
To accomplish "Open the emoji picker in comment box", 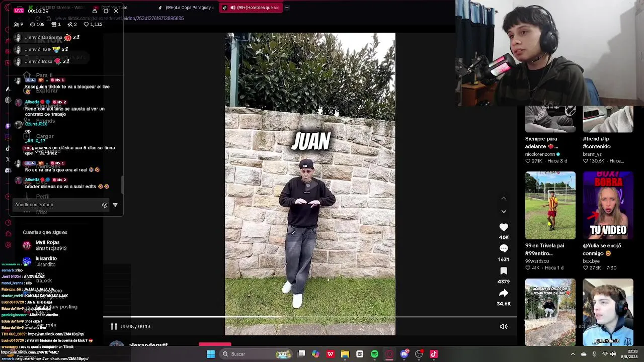I will click(105, 205).
